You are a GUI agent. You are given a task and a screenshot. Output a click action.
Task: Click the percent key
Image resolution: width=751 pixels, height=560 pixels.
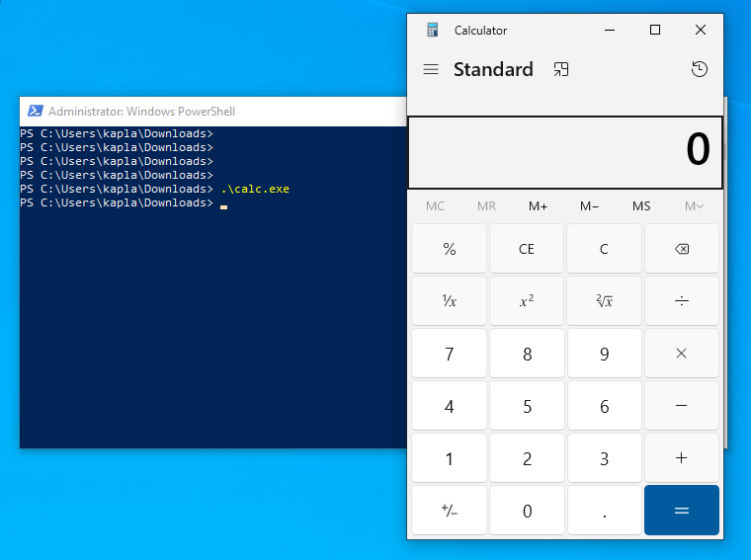tap(450, 249)
